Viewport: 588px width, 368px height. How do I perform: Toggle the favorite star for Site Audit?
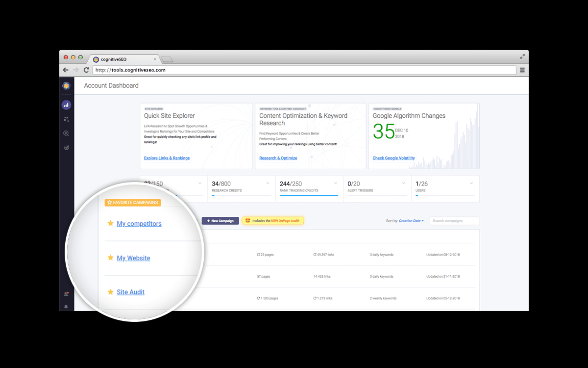click(110, 292)
